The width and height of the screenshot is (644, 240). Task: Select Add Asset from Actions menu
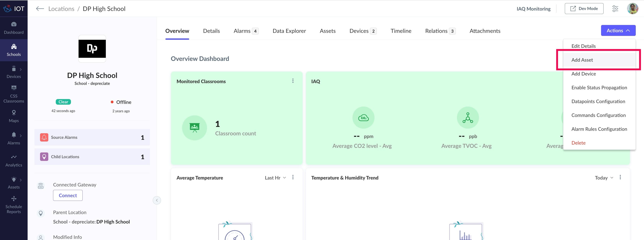582,60
